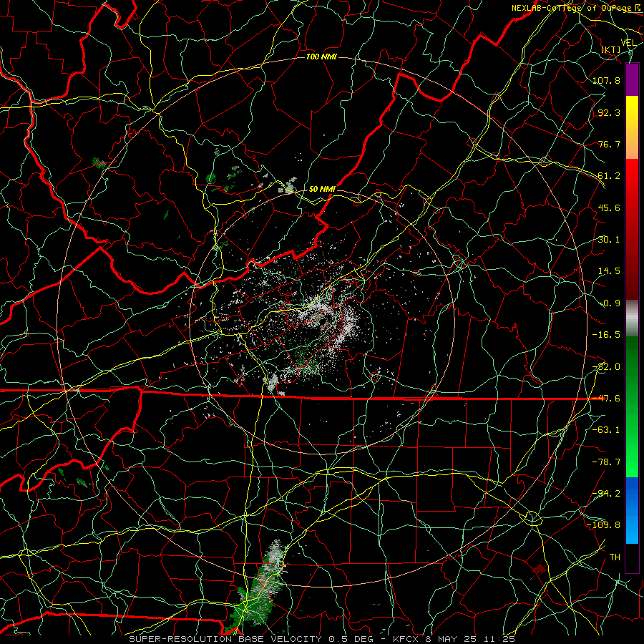Pick the gray near-zero segment of the color bar

(632, 318)
